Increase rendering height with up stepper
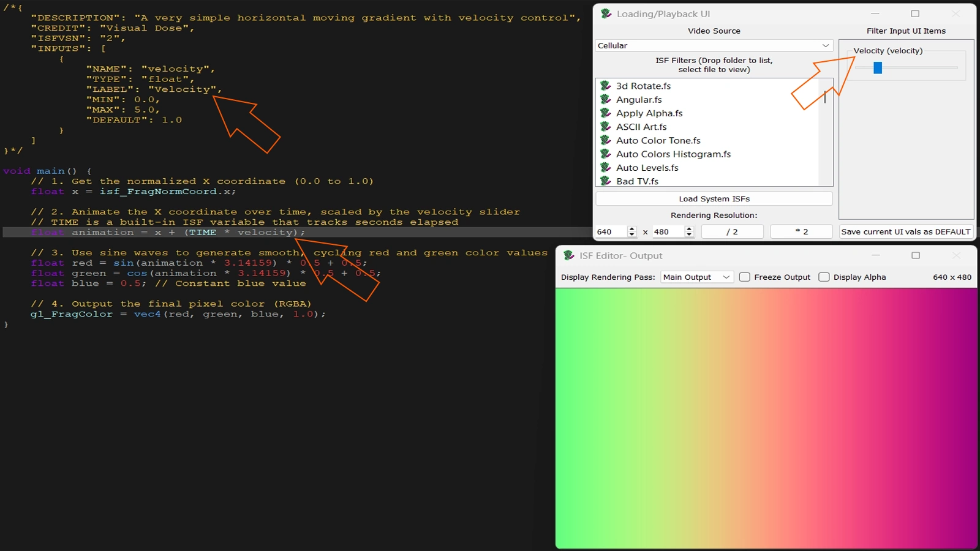980x551 pixels. coord(689,228)
